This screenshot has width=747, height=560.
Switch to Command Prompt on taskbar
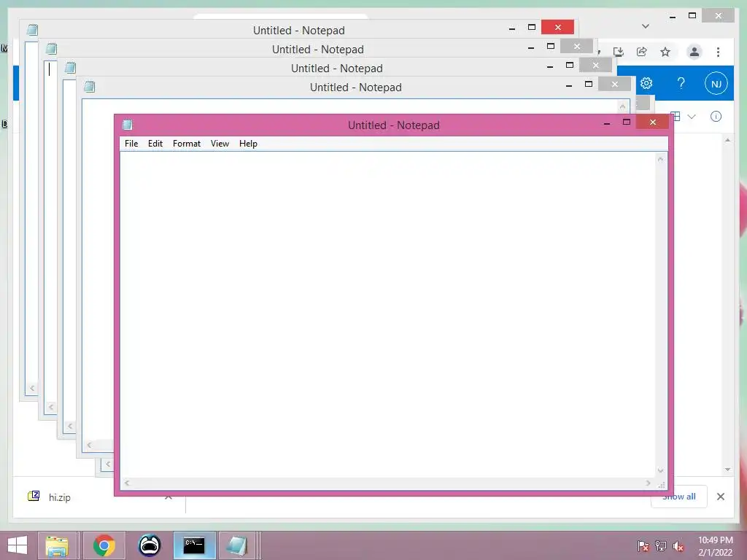click(194, 545)
